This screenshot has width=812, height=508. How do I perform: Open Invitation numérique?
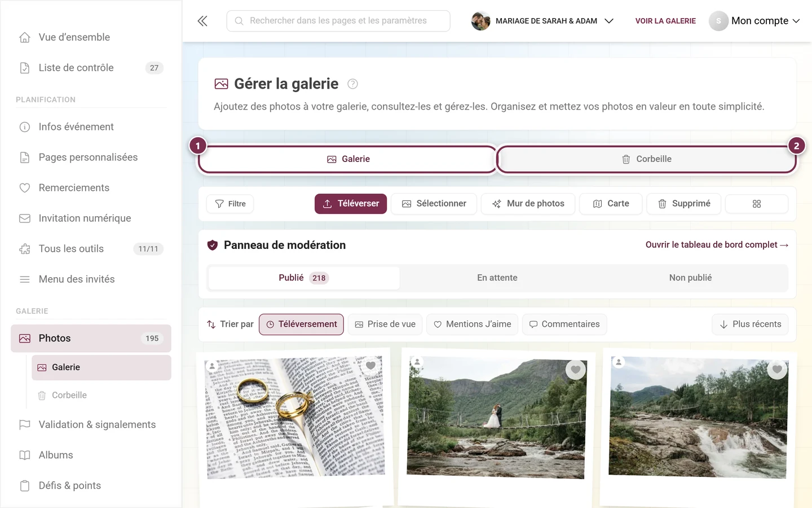pos(91,218)
